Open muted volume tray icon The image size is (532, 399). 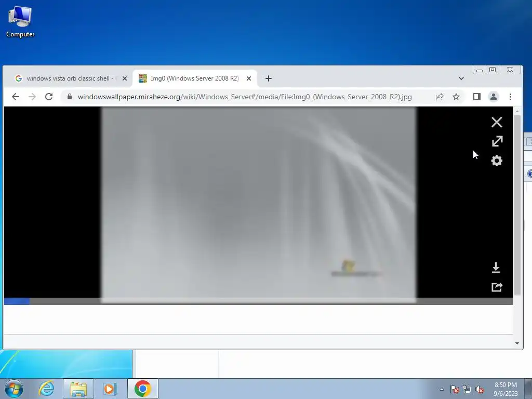coord(480,389)
